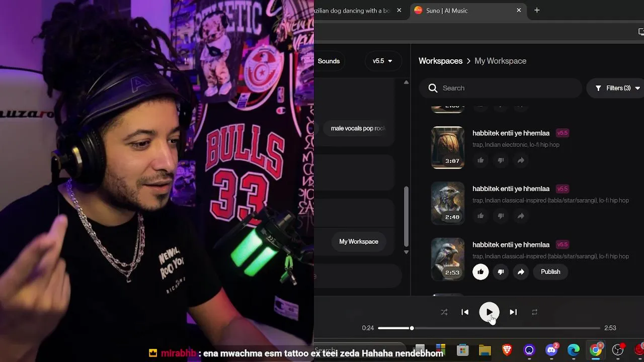This screenshot has height=362, width=644.
Task: Like the 2:40 song
Action: [480, 216]
